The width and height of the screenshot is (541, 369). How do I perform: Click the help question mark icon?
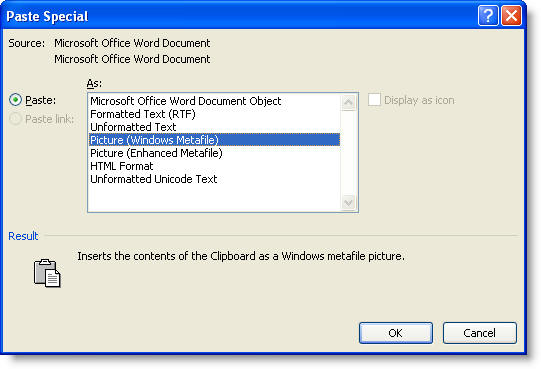[488, 16]
